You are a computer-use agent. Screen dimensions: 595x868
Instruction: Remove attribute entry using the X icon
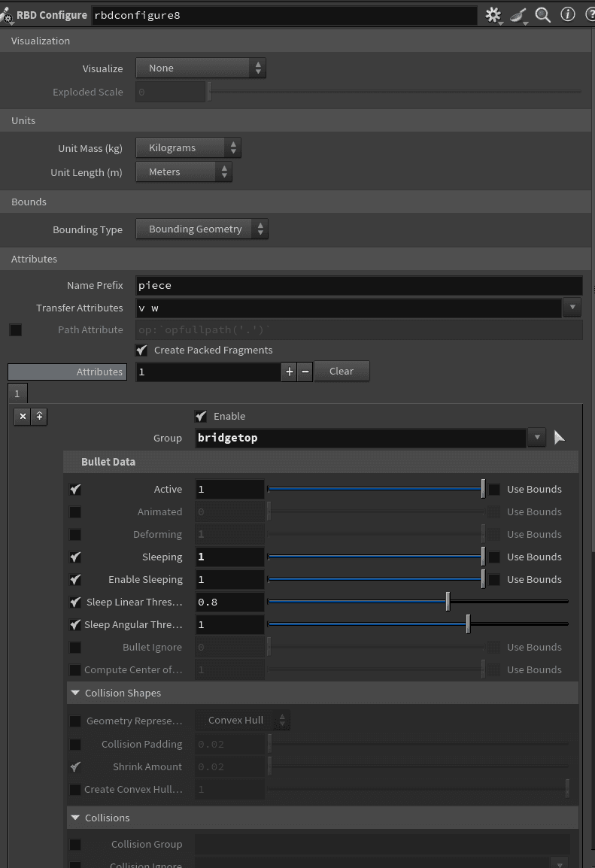(22, 416)
